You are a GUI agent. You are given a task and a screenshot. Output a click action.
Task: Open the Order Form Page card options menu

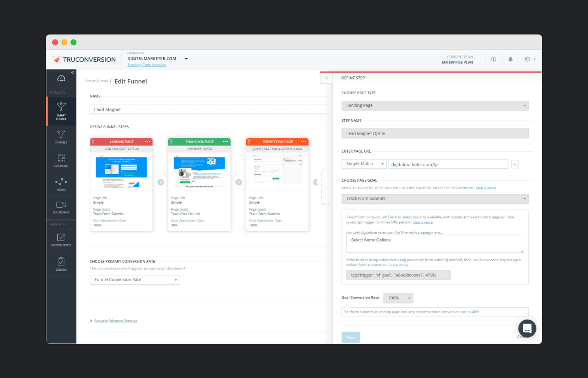[x=304, y=142]
